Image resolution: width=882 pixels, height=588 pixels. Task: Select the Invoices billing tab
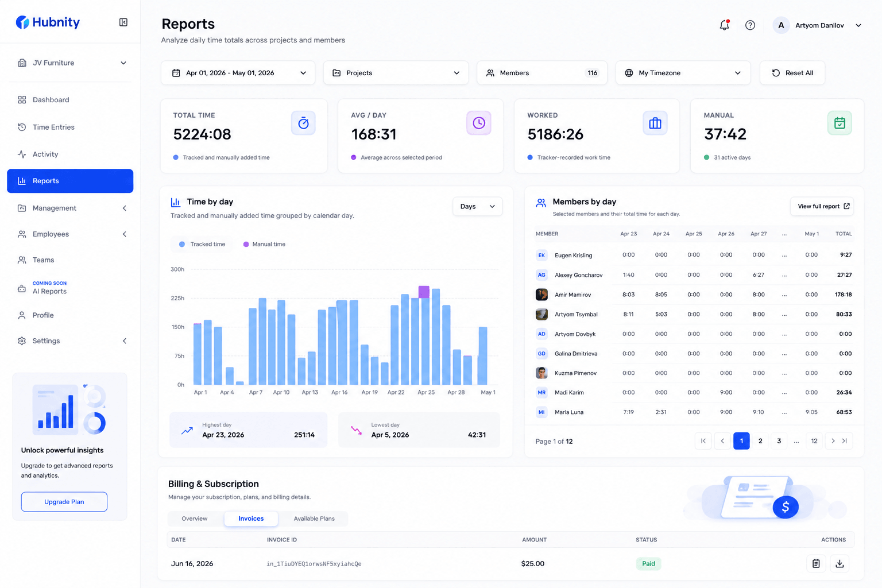(x=251, y=519)
